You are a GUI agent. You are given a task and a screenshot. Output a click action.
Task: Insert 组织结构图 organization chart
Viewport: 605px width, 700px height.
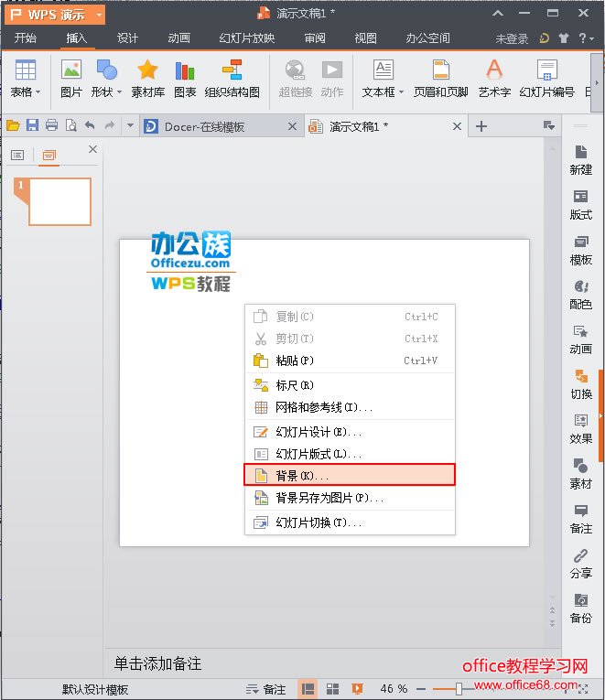(232, 78)
